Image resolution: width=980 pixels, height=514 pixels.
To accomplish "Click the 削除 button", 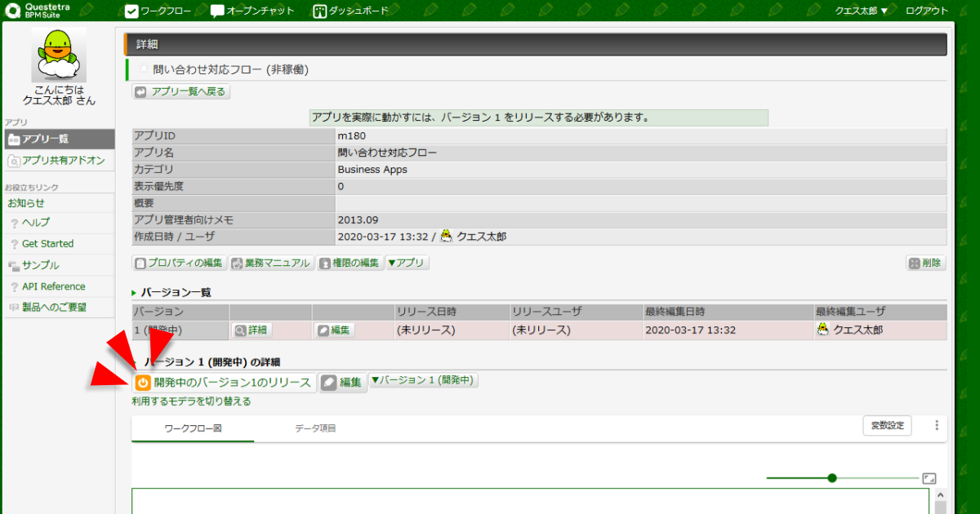I will 926,264.
